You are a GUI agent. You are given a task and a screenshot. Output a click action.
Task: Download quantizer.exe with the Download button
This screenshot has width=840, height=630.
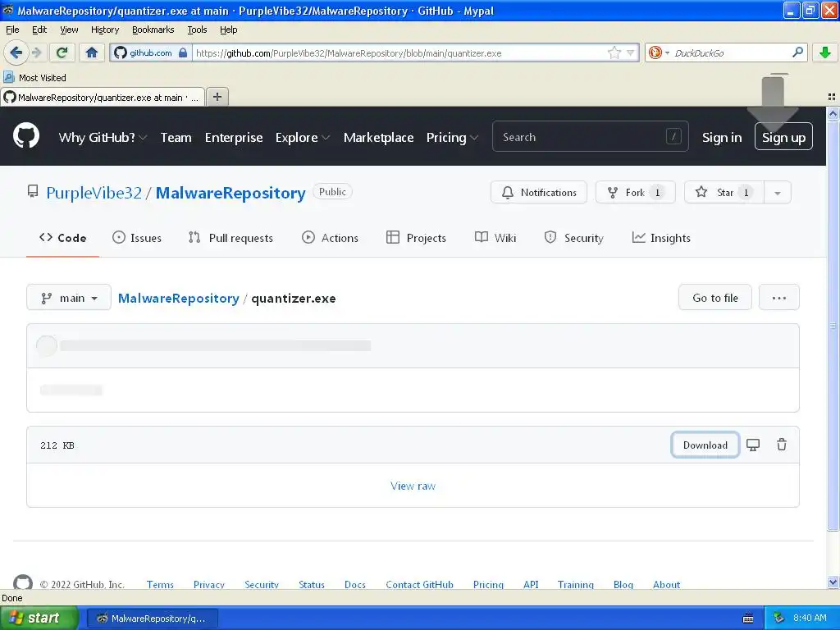click(x=705, y=445)
